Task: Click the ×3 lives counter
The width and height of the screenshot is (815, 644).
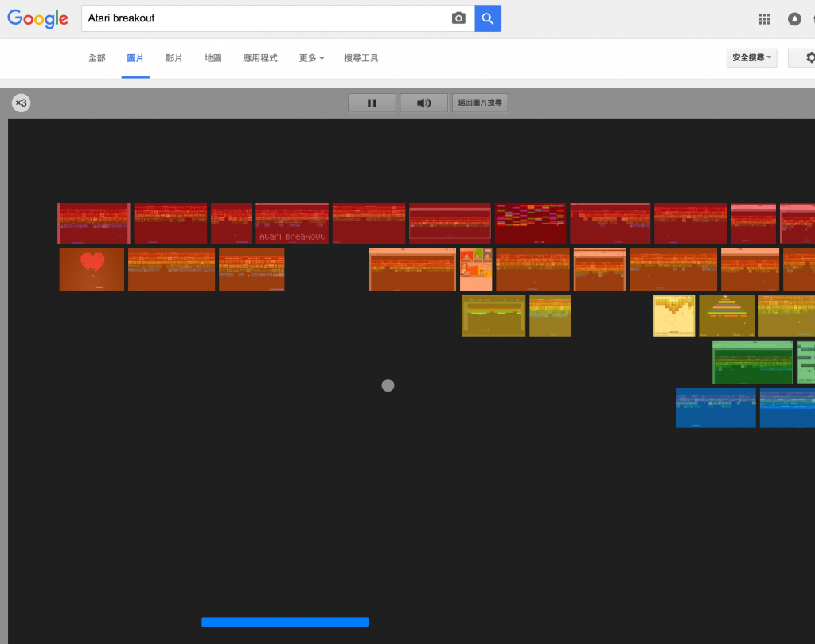Action: pyautogui.click(x=21, y=103)
